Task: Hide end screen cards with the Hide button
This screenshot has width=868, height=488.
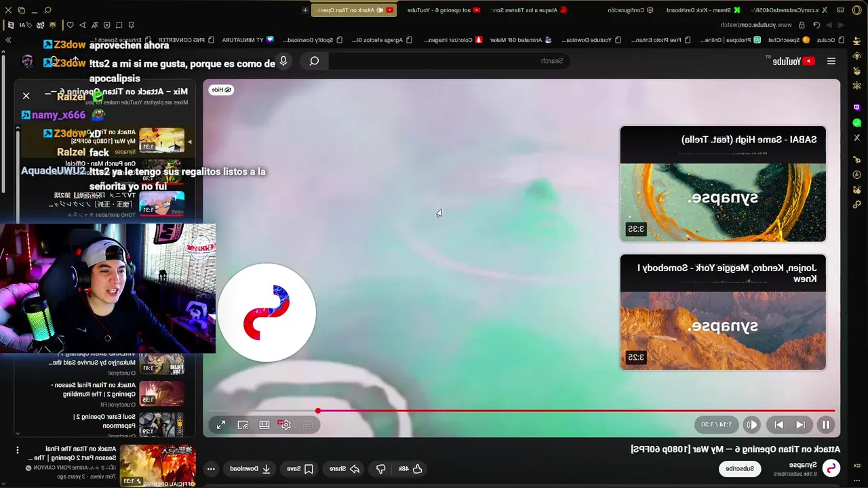Action: [221, 89]
